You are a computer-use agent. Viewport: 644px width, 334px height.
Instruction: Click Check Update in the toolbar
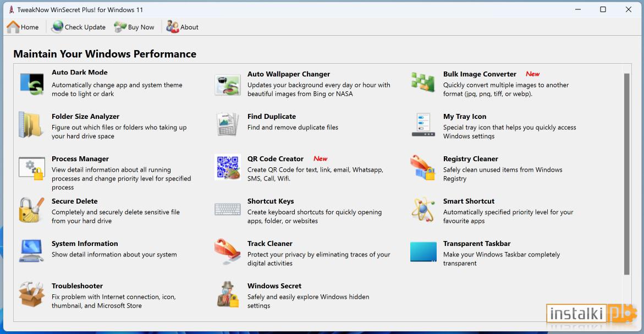tap(78, 27)
